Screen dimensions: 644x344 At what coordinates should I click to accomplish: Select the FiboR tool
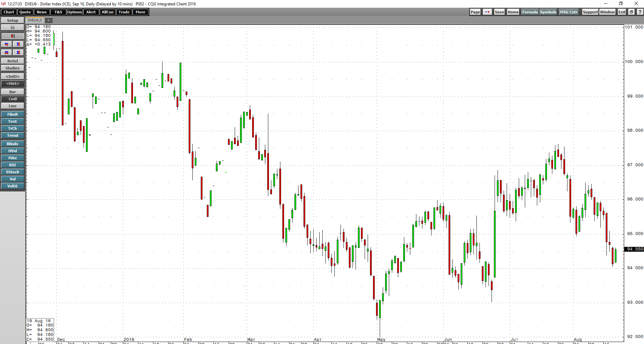(12, 114)
